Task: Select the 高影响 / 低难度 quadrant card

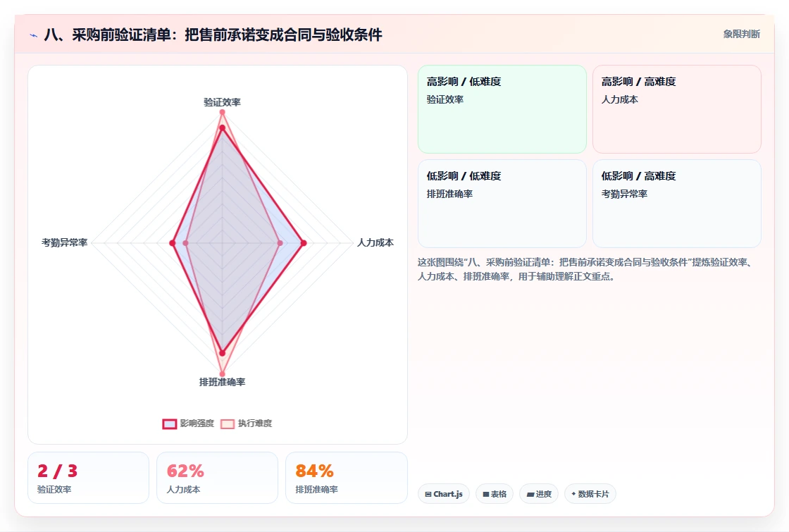Action: (502, 109)
